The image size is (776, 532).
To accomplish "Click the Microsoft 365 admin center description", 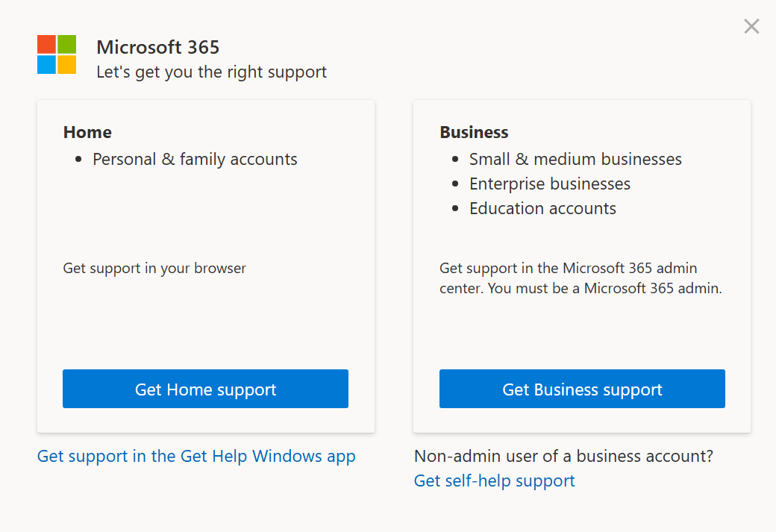I will pyautogui.click(x=581, y=278).
